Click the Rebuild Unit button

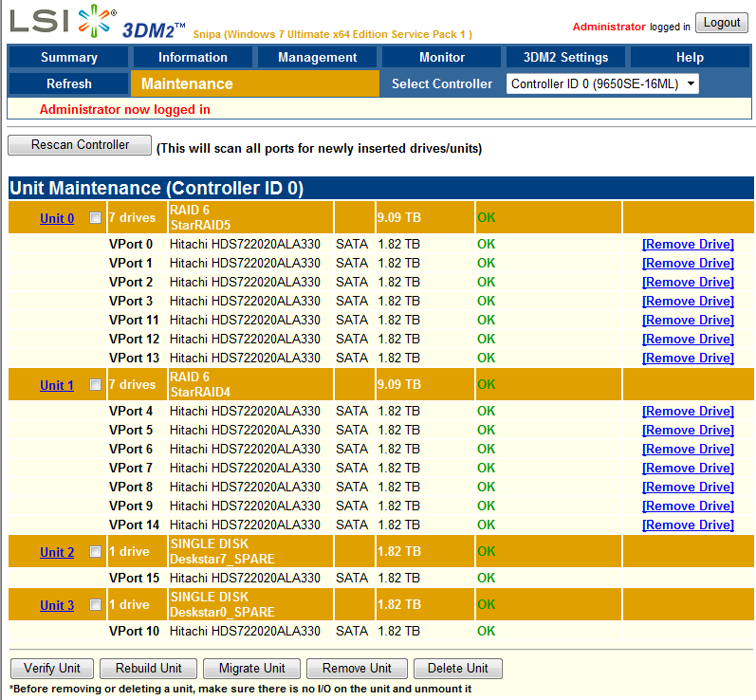[x=148, y=668]
